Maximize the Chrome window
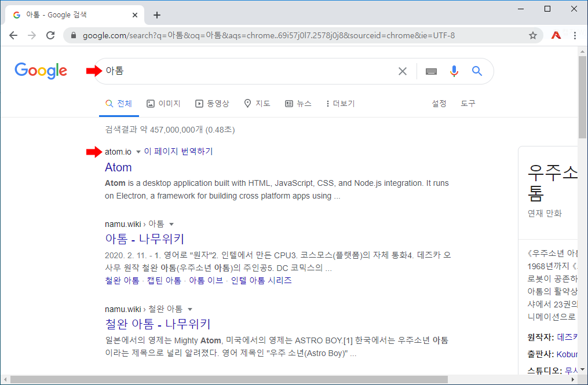This screenshot has height=385, width=588. [x=547, y=9]
